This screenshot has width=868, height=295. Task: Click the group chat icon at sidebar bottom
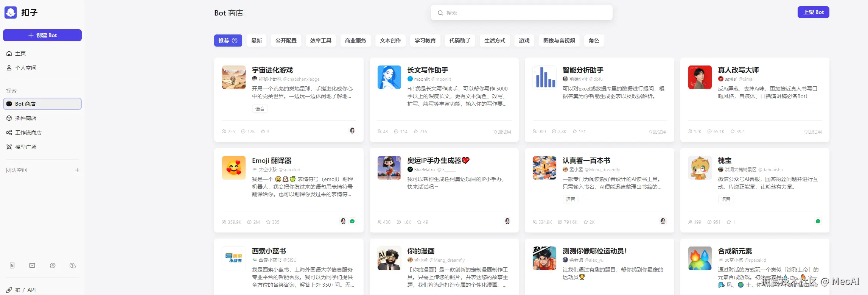pos(73,265)
